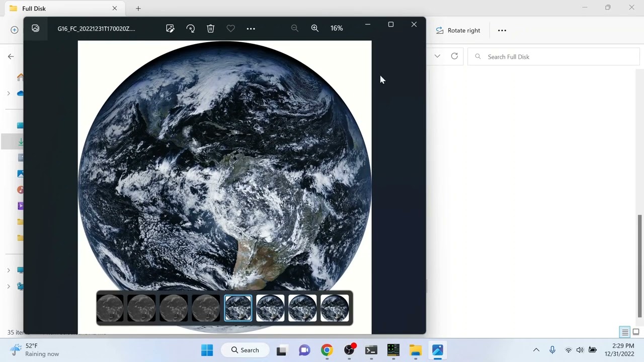644x362 pixels.
Task: Click the 16% zoom level value
Action: 337,28
